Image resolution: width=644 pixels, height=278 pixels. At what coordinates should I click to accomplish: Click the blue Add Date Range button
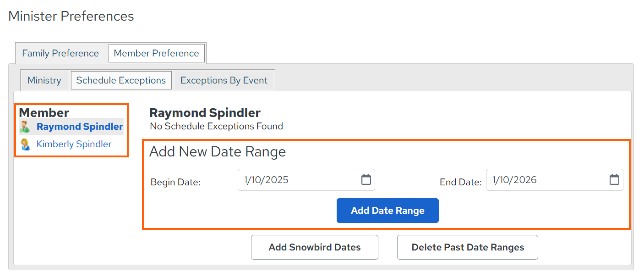tap(387, 211)
